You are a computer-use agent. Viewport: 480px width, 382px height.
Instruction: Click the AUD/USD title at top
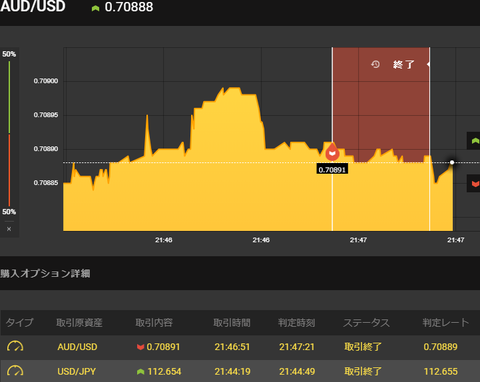(x=33, y=7)
